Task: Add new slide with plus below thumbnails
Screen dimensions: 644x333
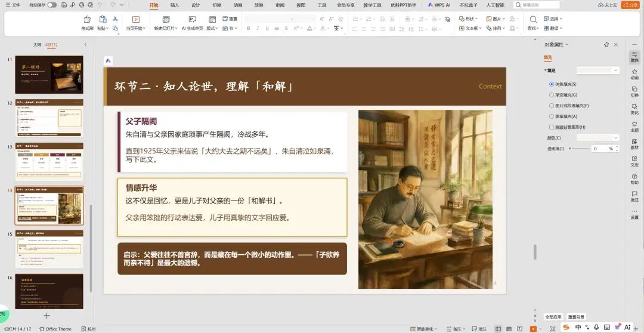Action: [47, 316]
